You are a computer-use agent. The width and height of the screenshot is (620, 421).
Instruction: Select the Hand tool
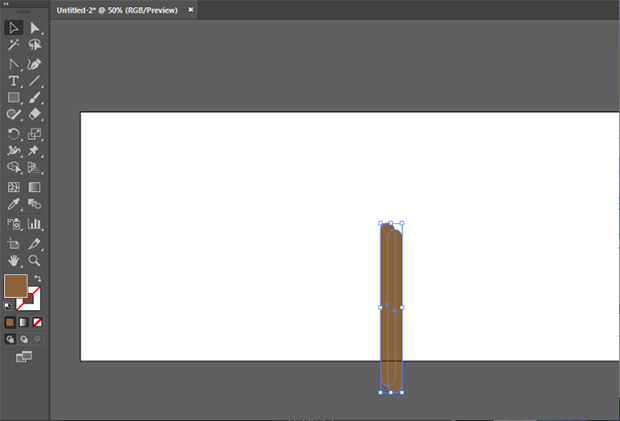pos(14,260)
